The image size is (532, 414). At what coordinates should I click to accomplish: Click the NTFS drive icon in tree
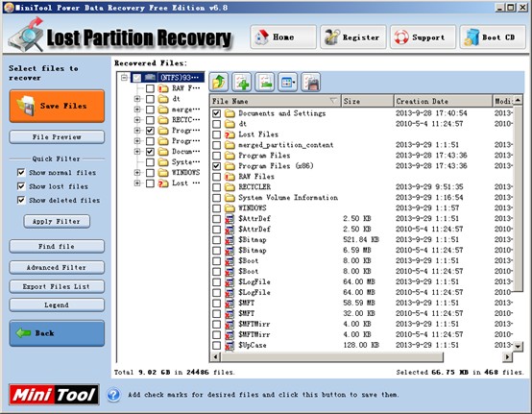click(x=151, y=78)
